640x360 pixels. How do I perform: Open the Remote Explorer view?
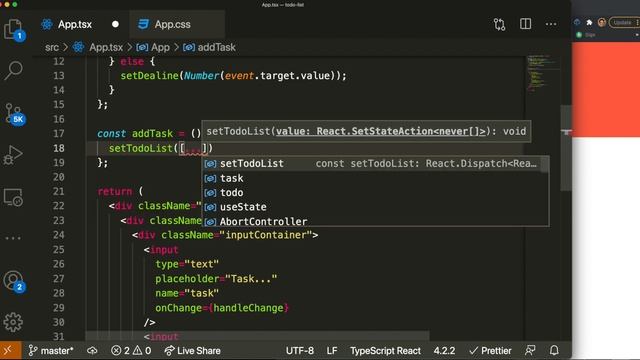pyautogui.click(x=13, y=198)
